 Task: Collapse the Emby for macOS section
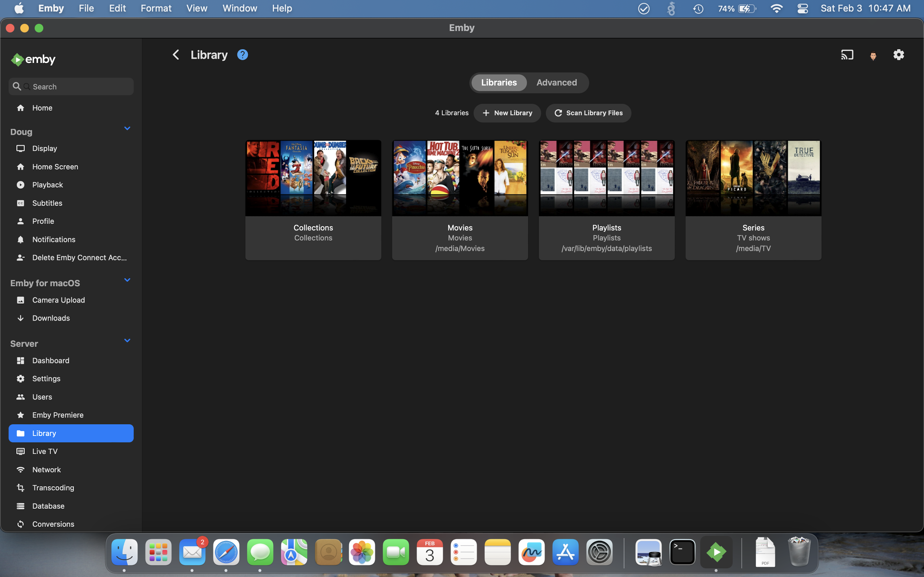[127, 280]
